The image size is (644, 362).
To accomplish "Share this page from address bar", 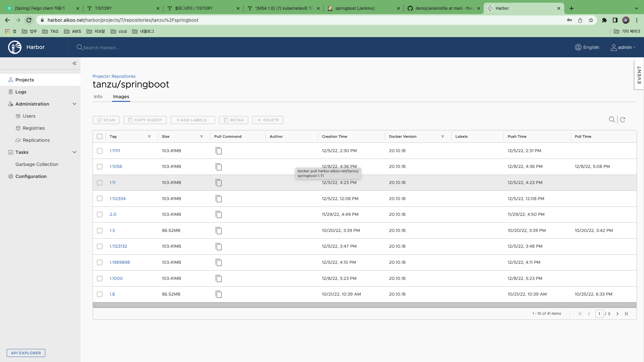I will pos(580,20).
